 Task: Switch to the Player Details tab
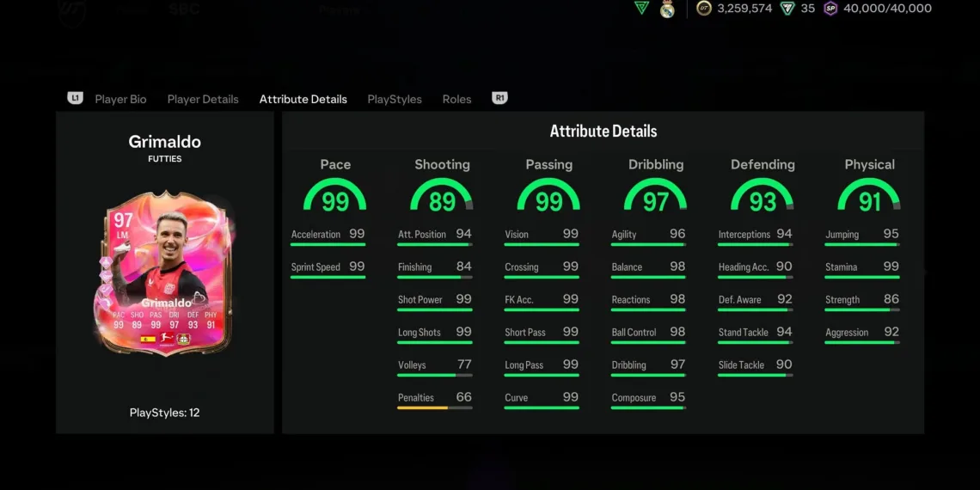point(203,100)
